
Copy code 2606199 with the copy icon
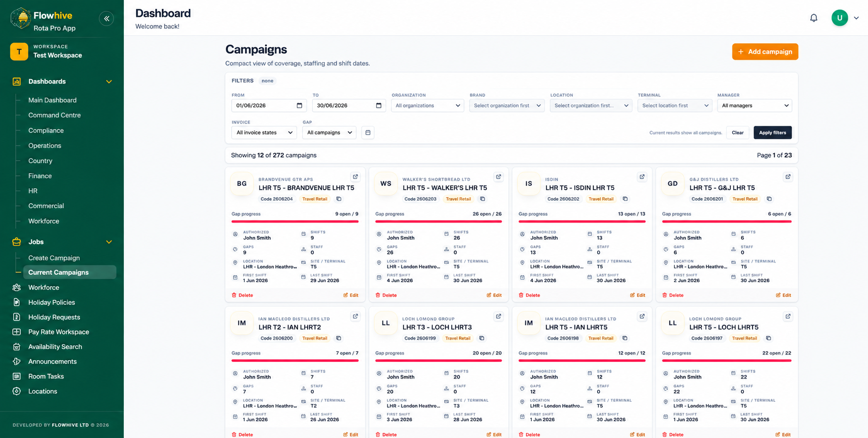click(482, 338)
